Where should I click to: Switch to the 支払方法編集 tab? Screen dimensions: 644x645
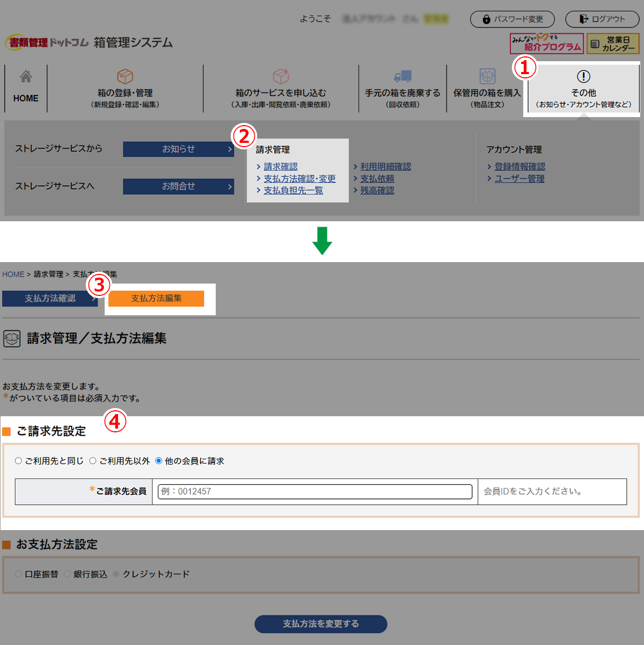click(x=156, y=299)
